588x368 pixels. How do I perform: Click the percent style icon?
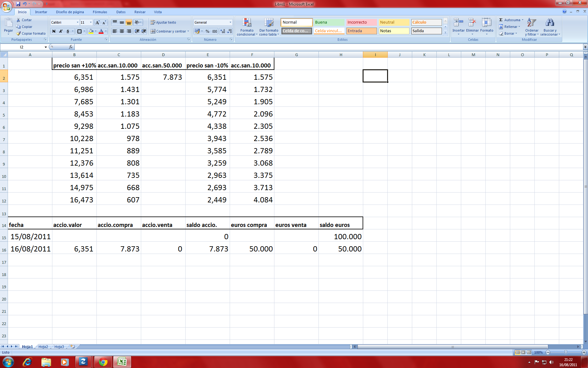click(x=207, y=31)
